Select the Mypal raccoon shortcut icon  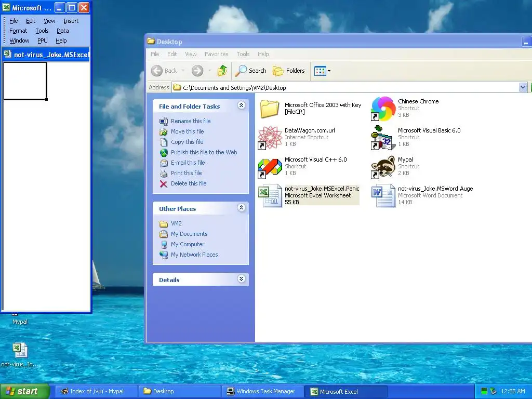point(383,167)
